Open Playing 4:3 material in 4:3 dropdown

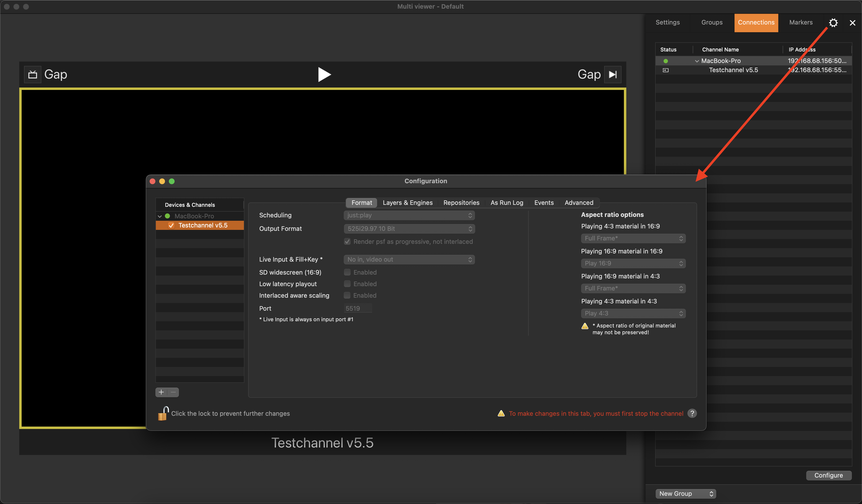pyautogui.click(x=633, y=313)
